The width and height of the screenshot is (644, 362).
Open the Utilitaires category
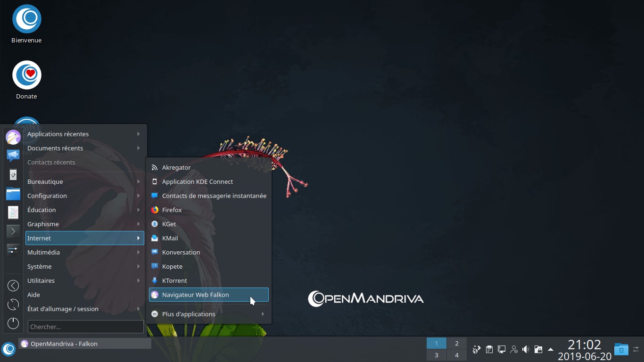pos(85,280)
